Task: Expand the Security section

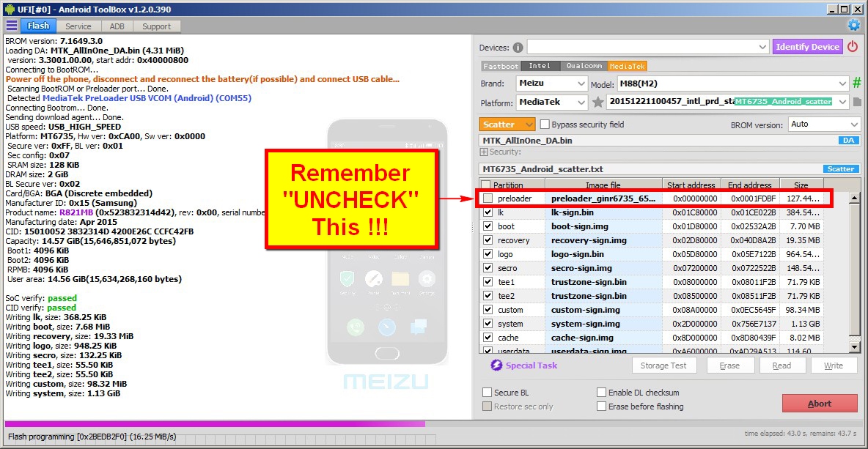Action: tap(484, 152)
